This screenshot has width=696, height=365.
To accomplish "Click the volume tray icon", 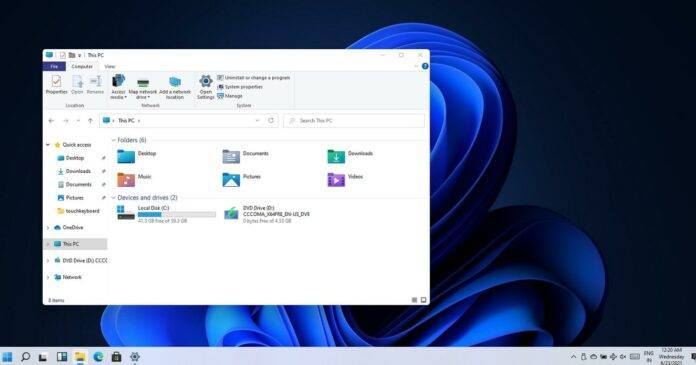I will 623,357.
